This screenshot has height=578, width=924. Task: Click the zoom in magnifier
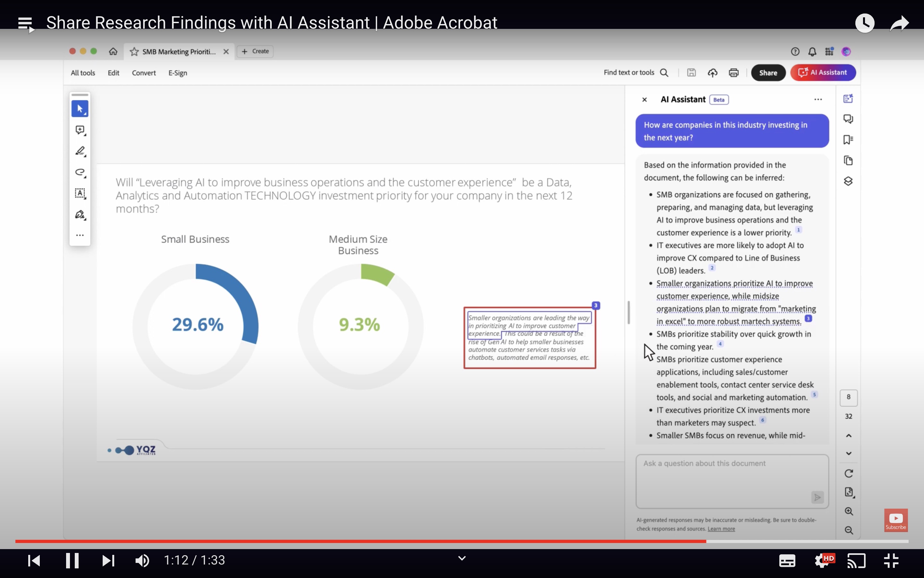point(848,512)
